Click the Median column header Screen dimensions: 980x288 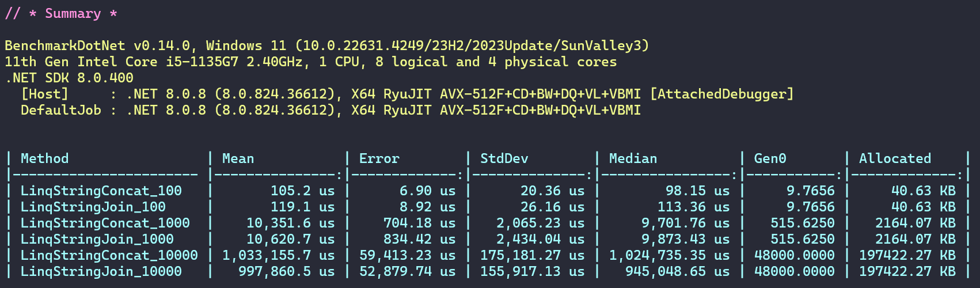(633, 158)
